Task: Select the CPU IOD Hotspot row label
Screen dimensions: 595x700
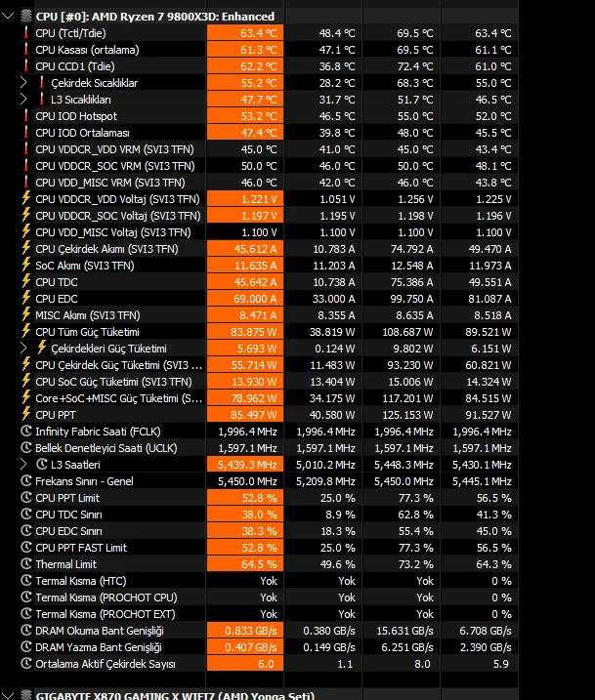Action: [76, 116]
